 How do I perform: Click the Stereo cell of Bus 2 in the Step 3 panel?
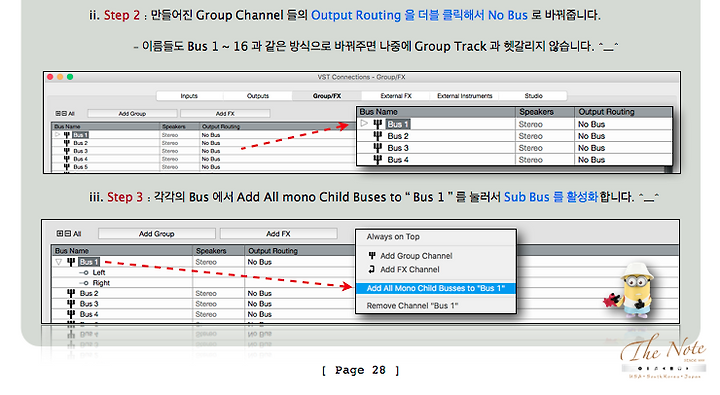tap(206, 293)
